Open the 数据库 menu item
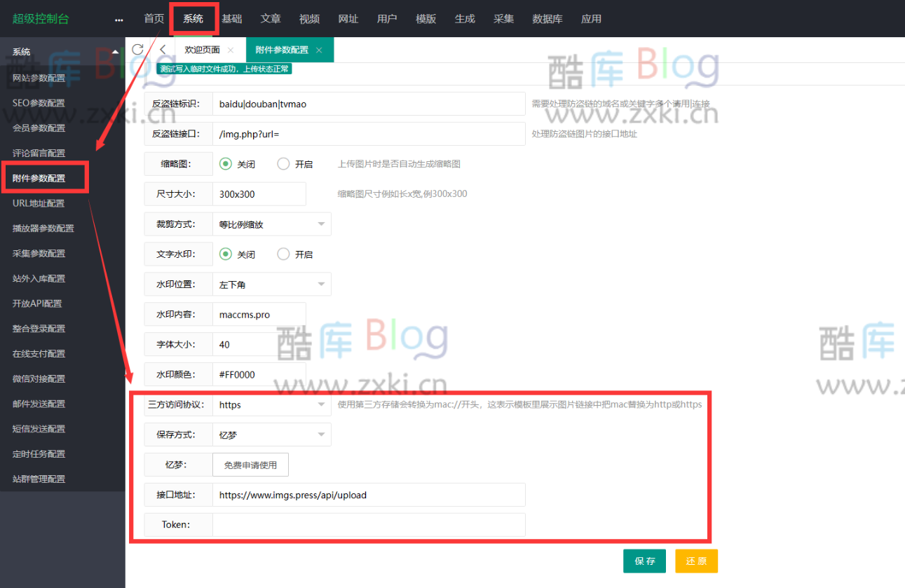 pyautogui.click(x=547, y=19)
